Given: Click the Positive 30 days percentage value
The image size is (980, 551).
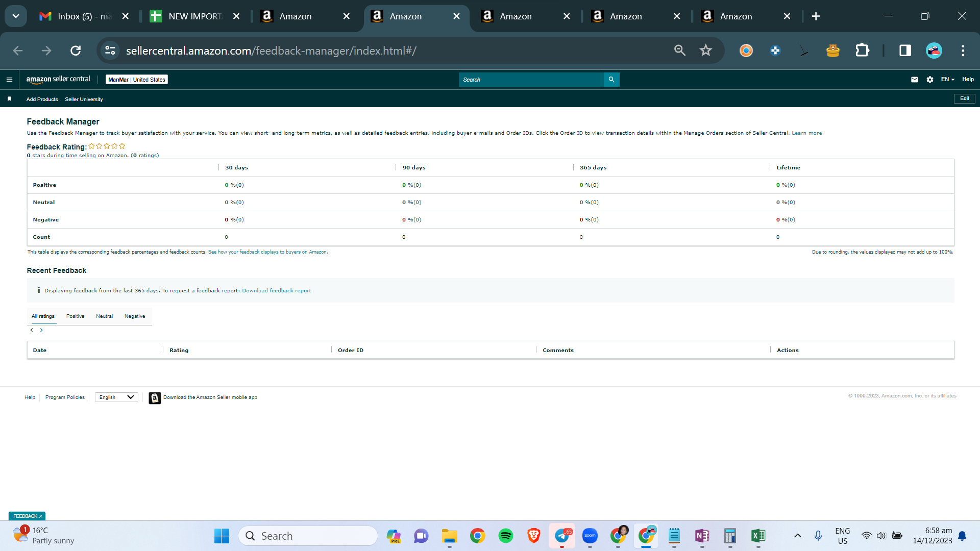Looking at the screenshot, I should click(x=234, y=185).
